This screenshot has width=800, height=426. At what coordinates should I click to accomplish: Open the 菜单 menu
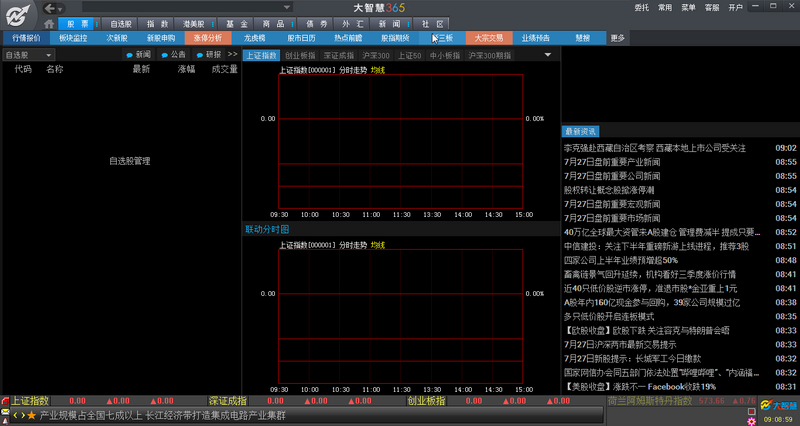pos(688,8)
